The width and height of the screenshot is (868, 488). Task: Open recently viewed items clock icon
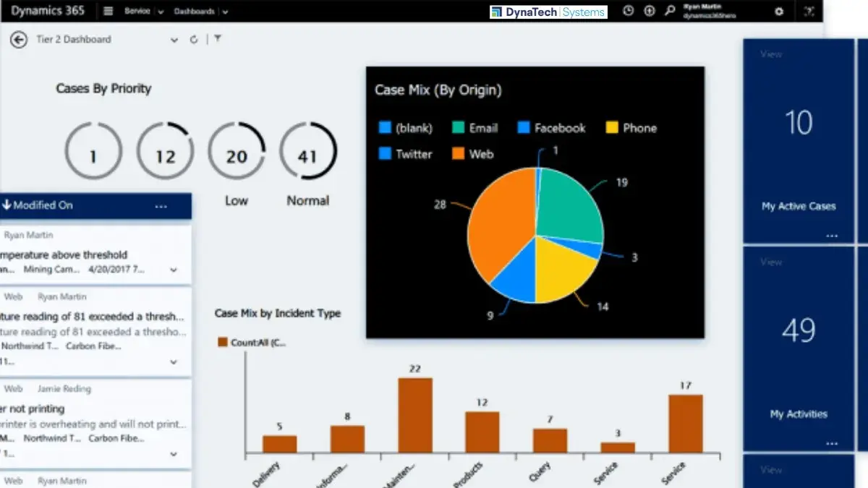point(629,11)
